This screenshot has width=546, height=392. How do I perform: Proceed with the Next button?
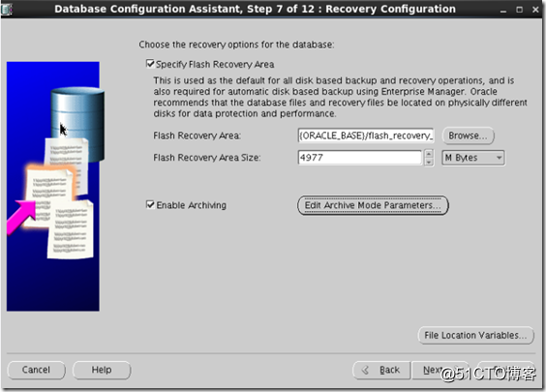(440, 370)
